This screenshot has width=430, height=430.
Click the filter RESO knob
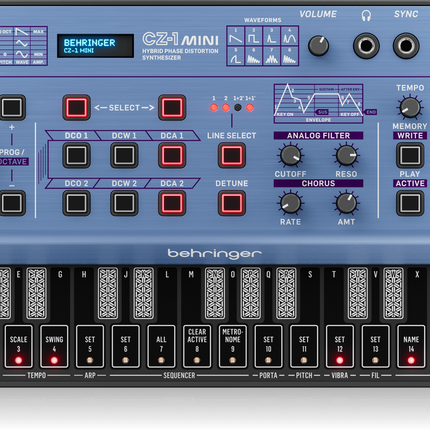(x=346, y=155)
